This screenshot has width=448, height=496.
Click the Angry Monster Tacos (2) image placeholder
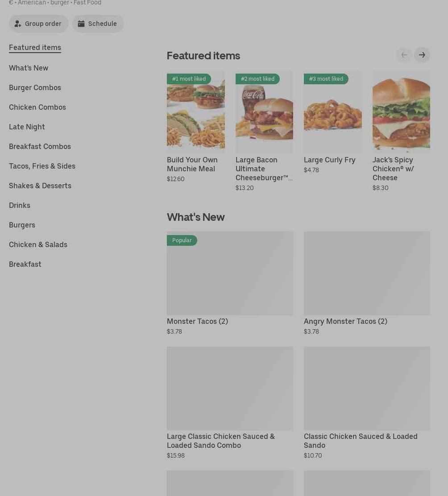[x=367, y=273]
